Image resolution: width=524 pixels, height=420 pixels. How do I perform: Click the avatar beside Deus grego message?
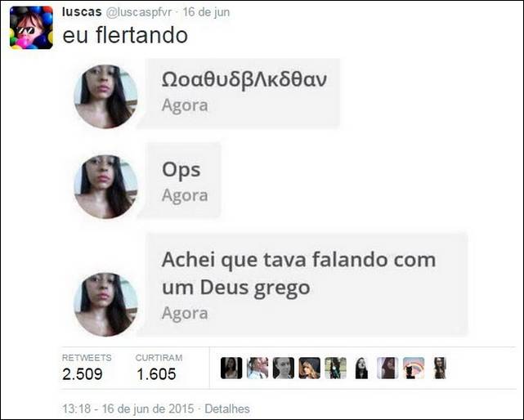pyautogui.click(x=105, y=305)
